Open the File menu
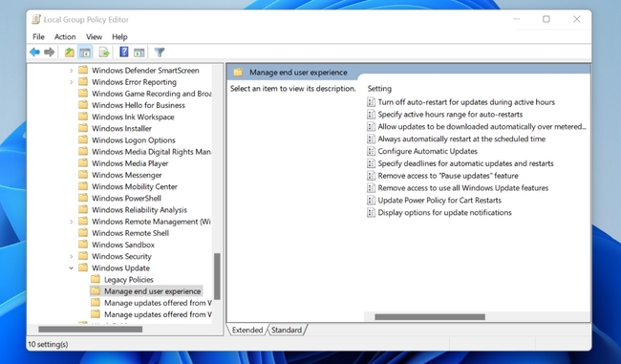The width and height of the screenshot is (621, 364). point(38,37)
